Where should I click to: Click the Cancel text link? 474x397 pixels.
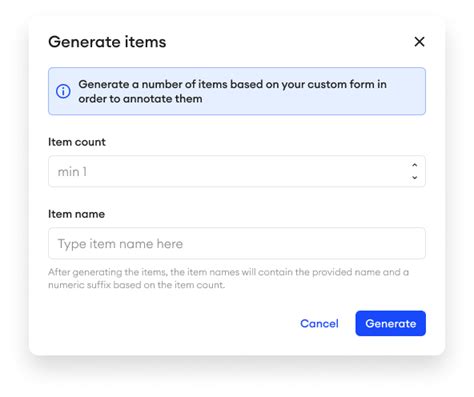click(319, 323)
